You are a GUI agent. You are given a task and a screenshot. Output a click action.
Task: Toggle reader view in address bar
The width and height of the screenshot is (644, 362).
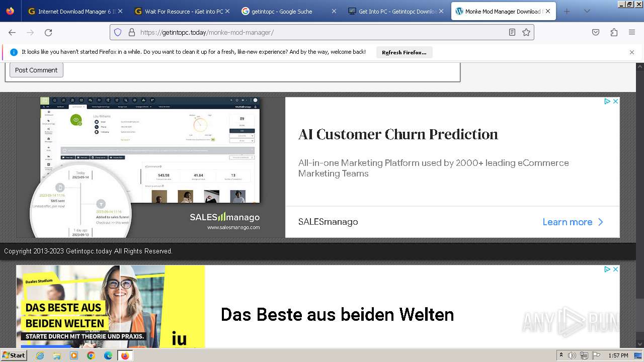pos(512,32)
